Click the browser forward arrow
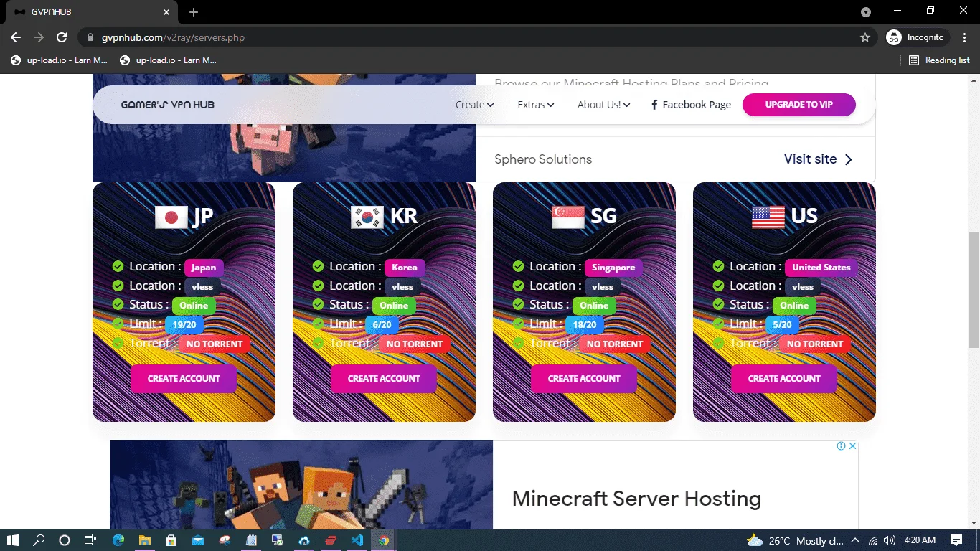 point(39,37)
